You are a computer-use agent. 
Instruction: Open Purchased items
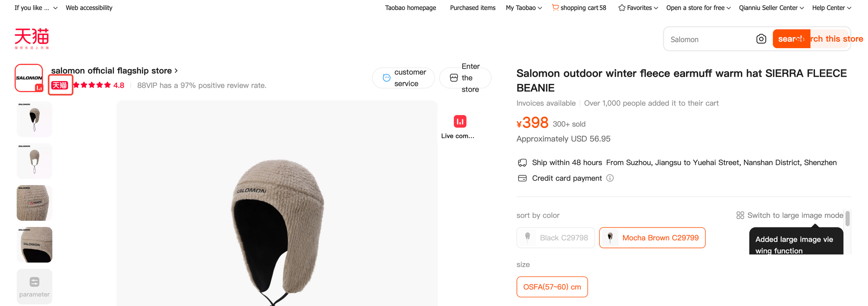(x=472, y=8)
